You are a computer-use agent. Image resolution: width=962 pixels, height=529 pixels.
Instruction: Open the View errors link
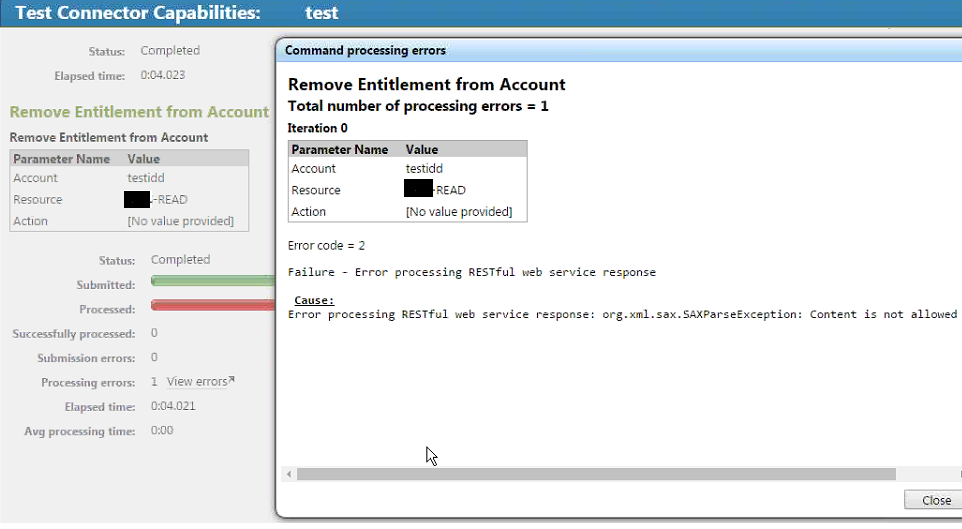pyautogui.click(x=196, y=382)
